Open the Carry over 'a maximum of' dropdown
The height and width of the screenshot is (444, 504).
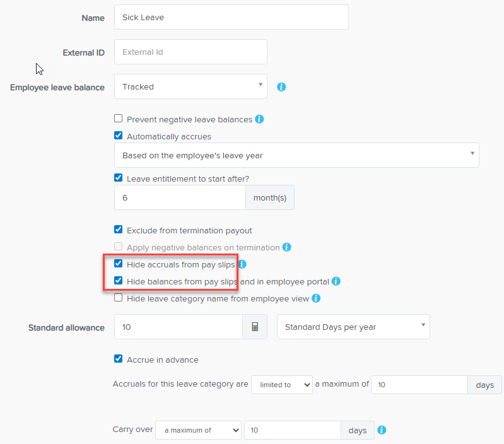pyautogui.click(x=198, y=430)
